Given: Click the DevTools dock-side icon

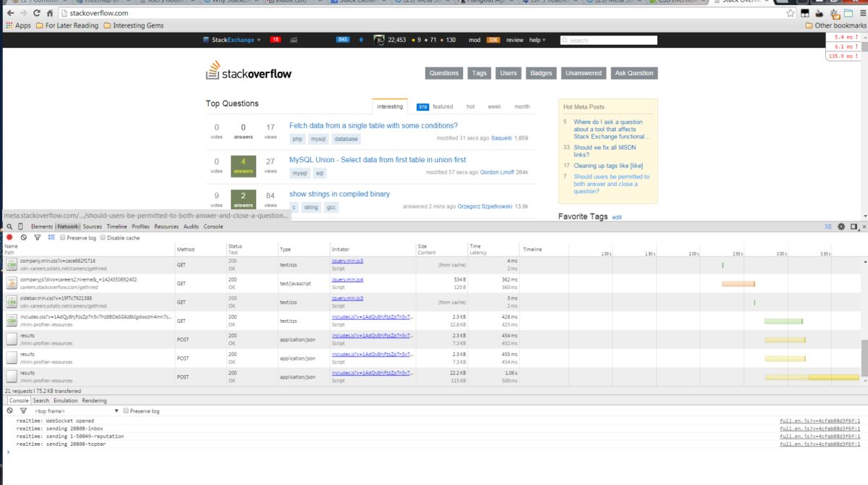Looking at the screenshot, I should (854, 227).
